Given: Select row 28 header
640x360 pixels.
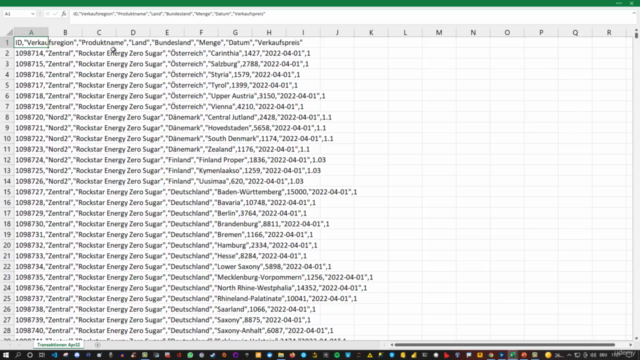Looking at the screenshot, I should pyautogui.click(x=7, y=331).
